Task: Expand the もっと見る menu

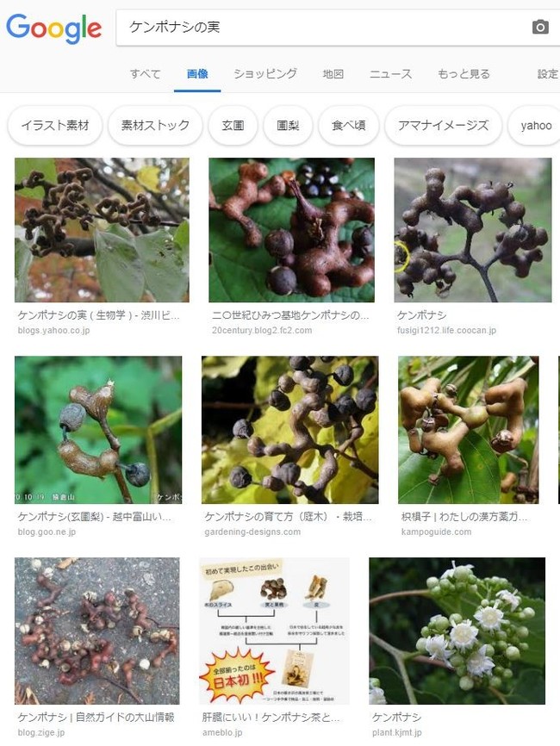Action: [x=464, y=74]
